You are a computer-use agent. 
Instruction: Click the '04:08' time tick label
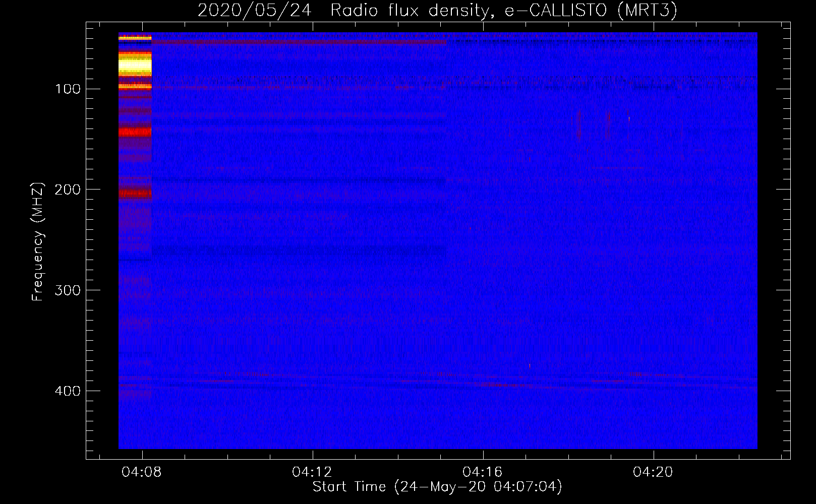point(142,472)
